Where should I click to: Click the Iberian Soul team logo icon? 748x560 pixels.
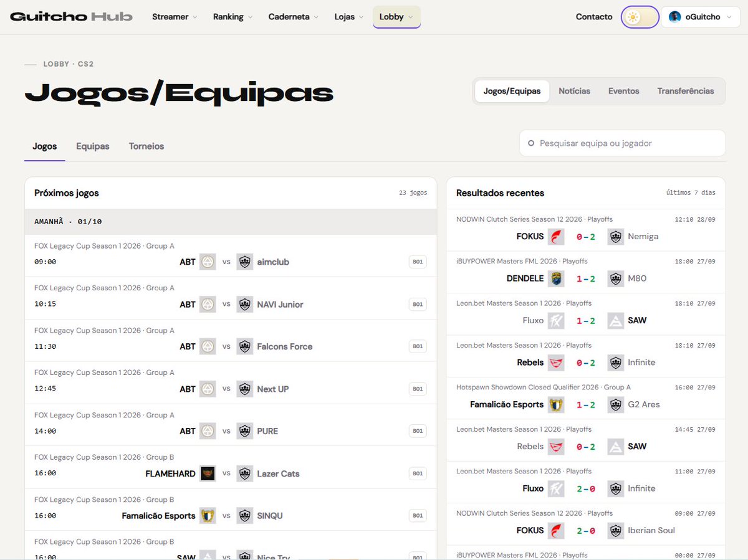[x=616, y=531]
